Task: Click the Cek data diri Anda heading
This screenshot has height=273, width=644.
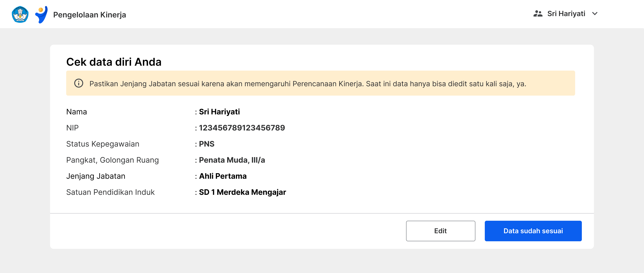Action: click(114, 62)
